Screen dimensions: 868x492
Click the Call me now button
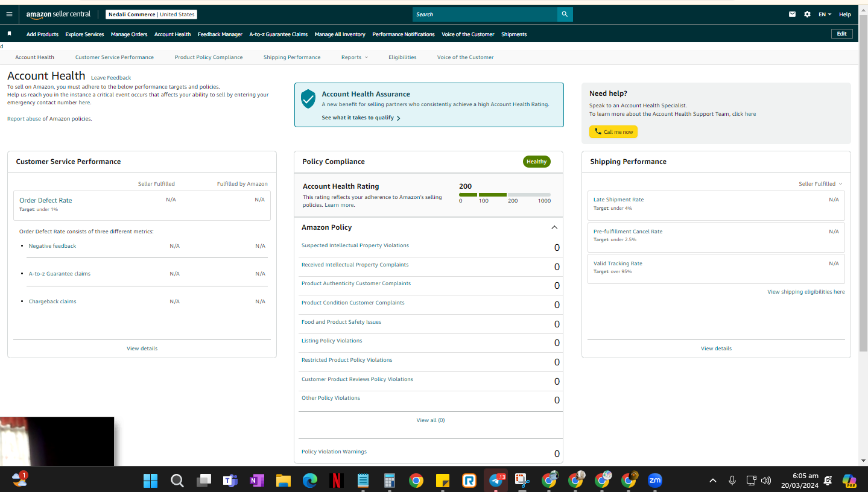click(613, 131)
